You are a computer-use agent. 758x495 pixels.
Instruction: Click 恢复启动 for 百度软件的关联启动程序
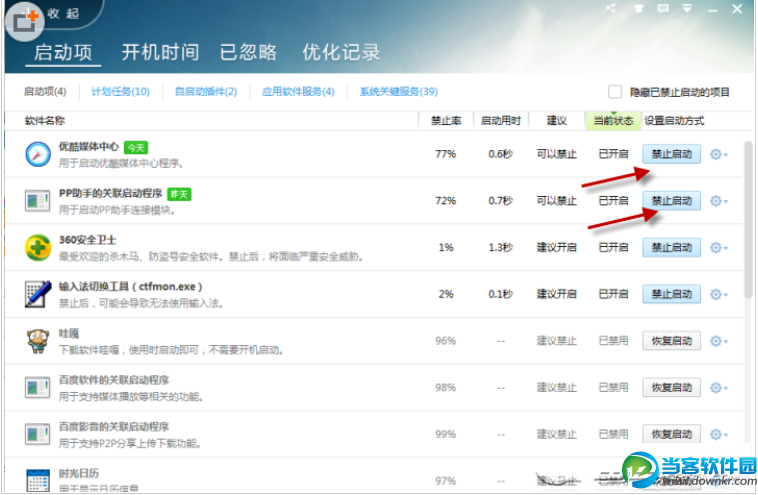point(671,387)
